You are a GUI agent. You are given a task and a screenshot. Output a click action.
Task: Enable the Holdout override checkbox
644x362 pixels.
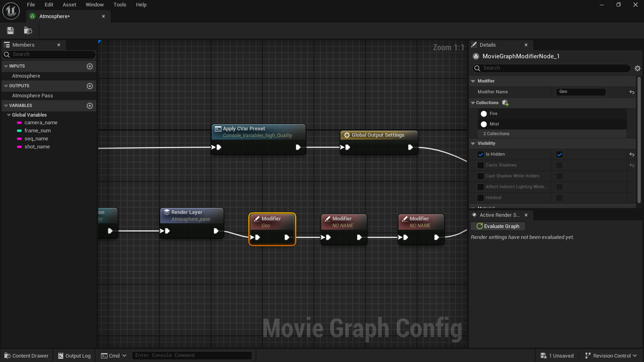pos(481,198)
